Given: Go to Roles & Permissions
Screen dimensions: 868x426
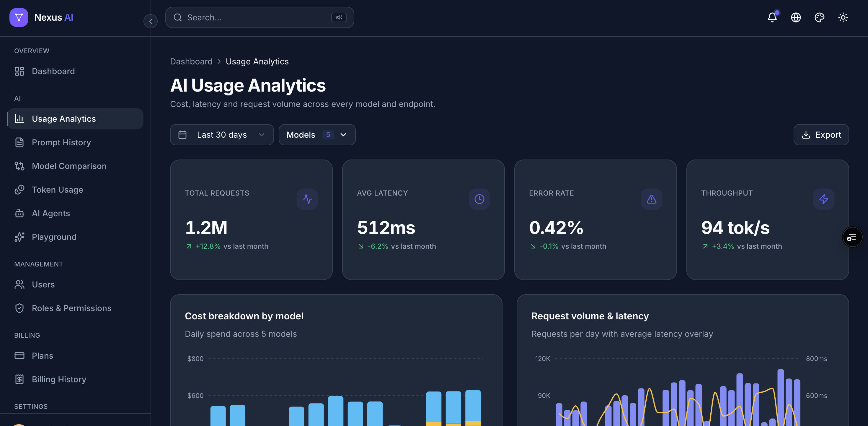Looking at the screenshot, I should coord(75,308).
